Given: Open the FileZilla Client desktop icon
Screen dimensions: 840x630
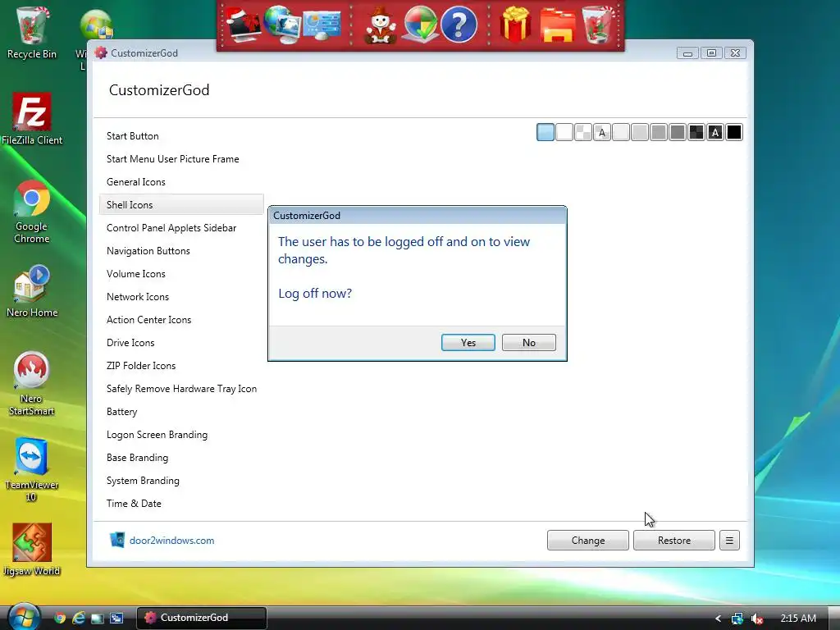Looking at the screenshot, I should pyautogui.click(x=32, y=119).
